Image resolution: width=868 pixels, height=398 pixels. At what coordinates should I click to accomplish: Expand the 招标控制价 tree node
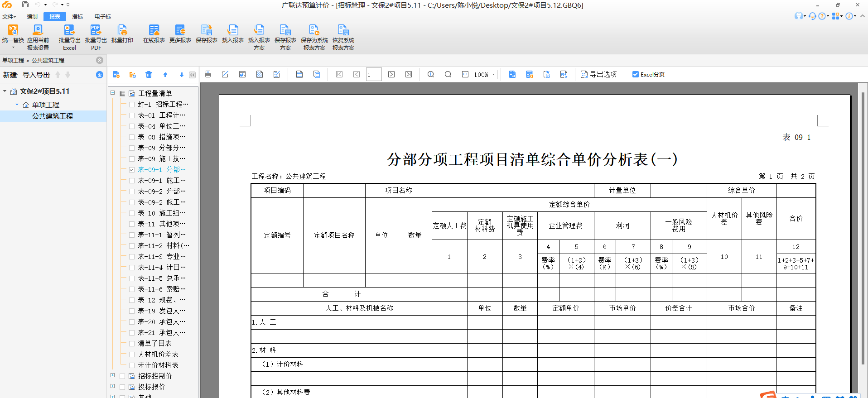(x=113, y=375)
